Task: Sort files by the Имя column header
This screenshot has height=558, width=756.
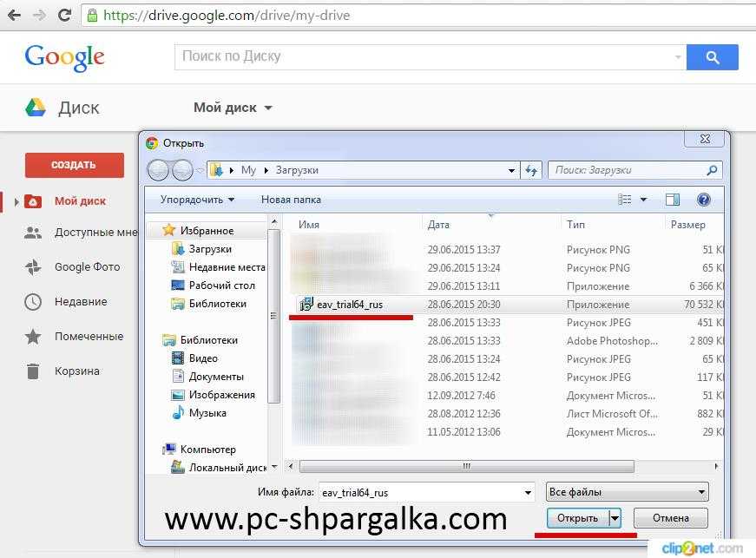Action: [x=309, y=225]
